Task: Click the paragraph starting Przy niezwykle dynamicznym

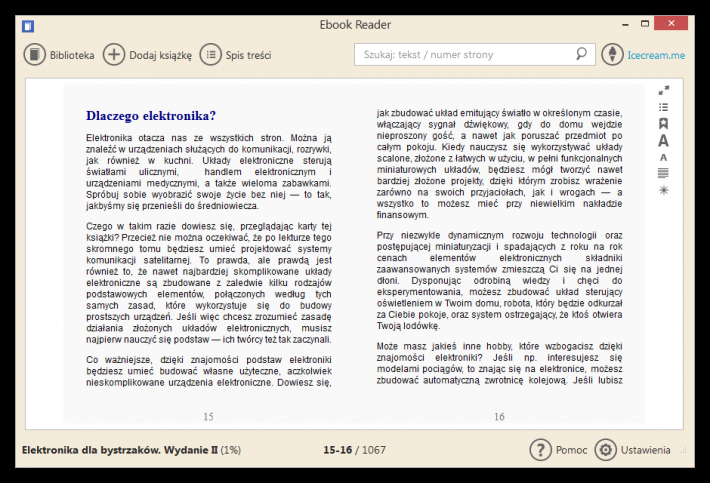Action: 499,280
